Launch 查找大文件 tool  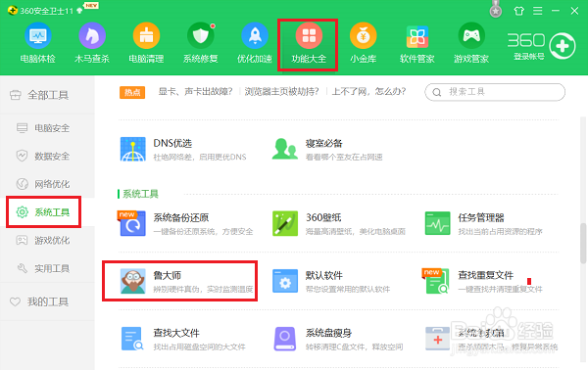tap(182, 339)
